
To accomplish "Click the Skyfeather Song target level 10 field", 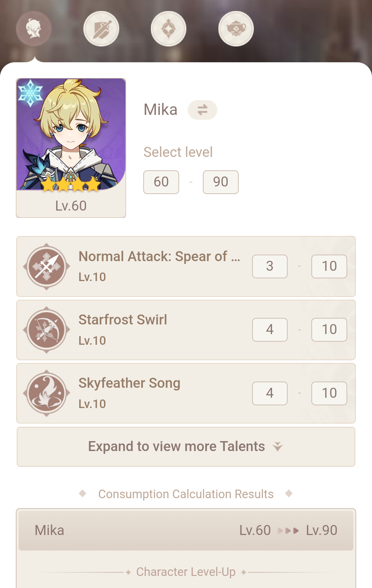I will pos(329,393).
